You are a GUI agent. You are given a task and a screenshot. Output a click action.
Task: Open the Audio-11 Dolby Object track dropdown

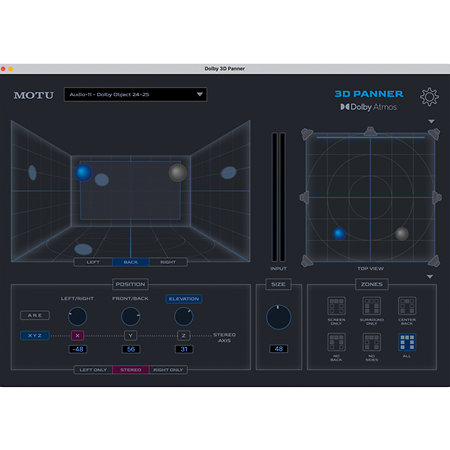tap(135, 95)
